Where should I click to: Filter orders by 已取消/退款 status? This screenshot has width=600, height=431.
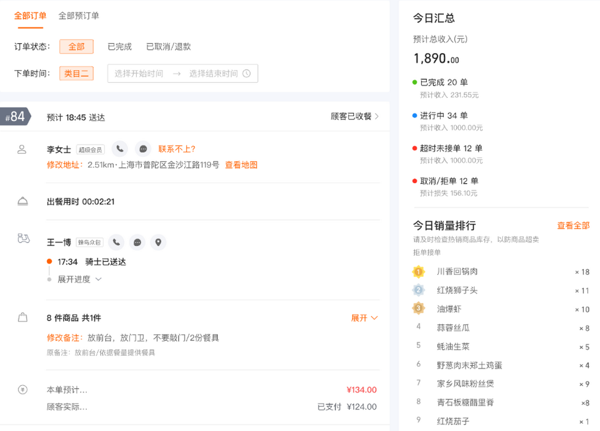pyautogui.click(x=168, y=46)
